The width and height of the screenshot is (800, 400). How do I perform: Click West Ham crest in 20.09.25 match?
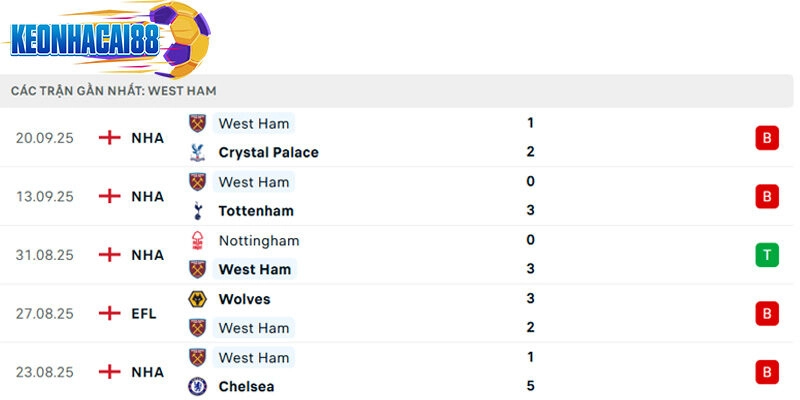(x=197, y=124)
